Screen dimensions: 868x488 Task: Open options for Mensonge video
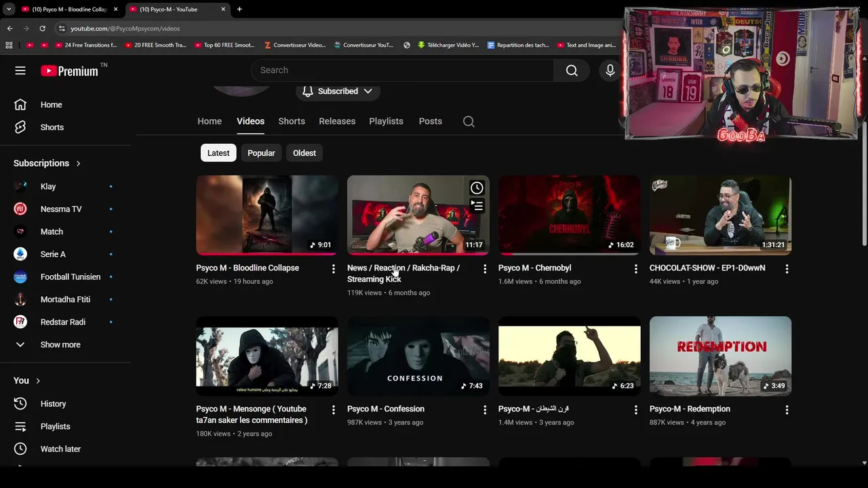pyautogui.click(x=333, y=410)
